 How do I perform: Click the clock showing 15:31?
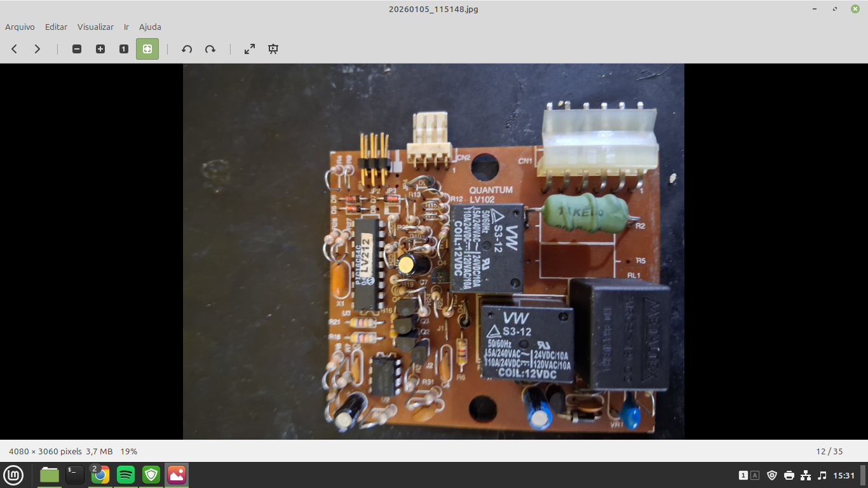coord(844,475)
